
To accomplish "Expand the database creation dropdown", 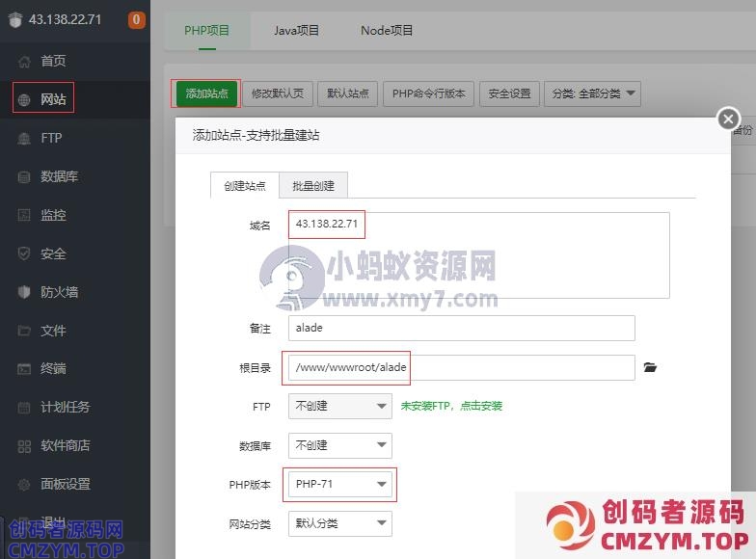I will coord(339,445).
